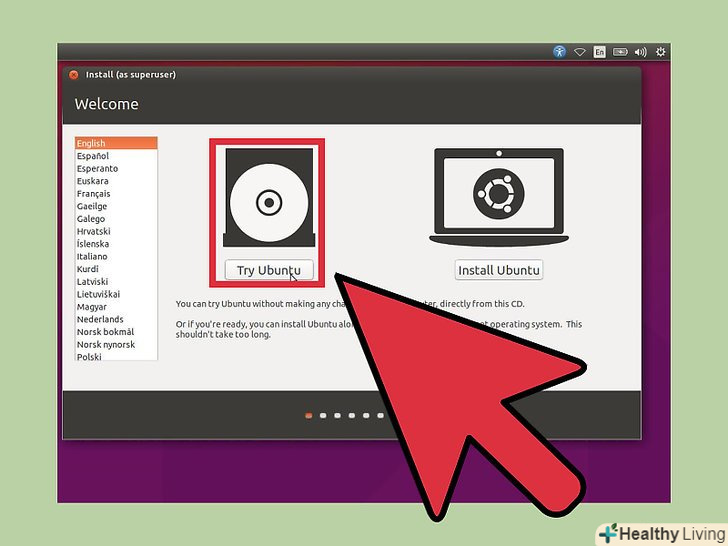This screenshot has width=728, height=546.
Task: Open the system settings gear menu
Action: pos(661,52)
